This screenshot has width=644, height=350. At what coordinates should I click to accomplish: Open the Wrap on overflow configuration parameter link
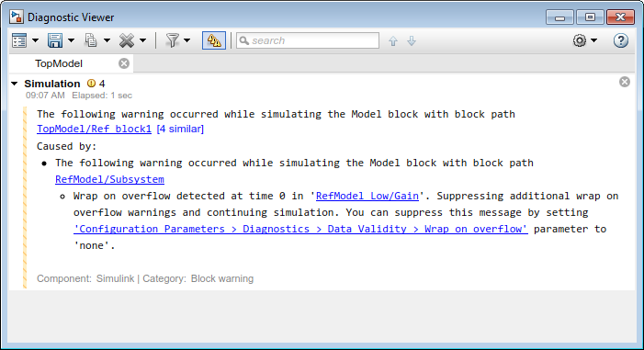point(300,229)
